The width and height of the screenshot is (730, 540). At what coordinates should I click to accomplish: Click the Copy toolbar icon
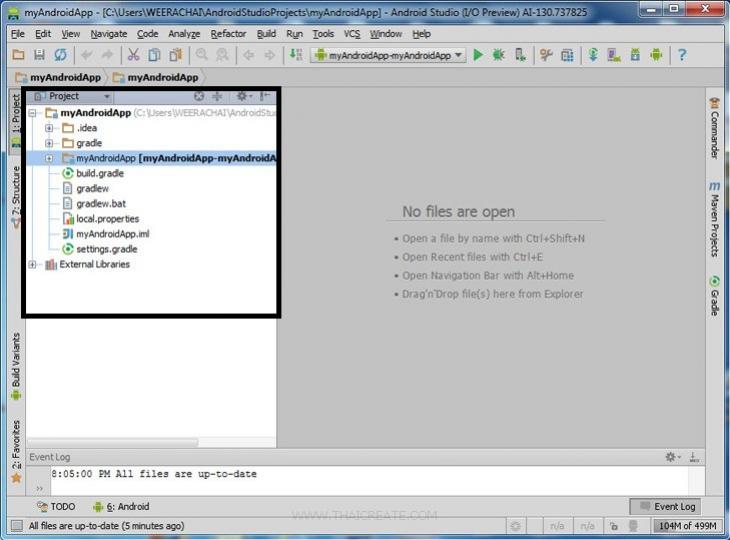click(154, 55)
